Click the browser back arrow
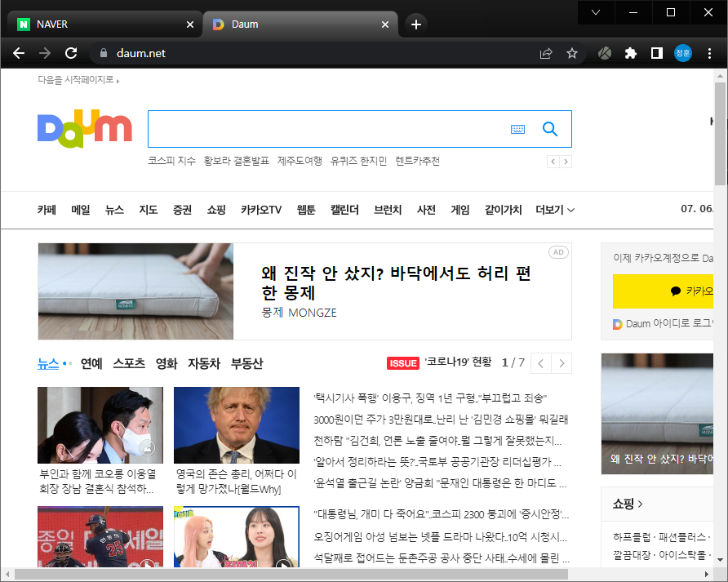Image resolution: width=728 pixels, height=582 pixels. coord(19,53)
